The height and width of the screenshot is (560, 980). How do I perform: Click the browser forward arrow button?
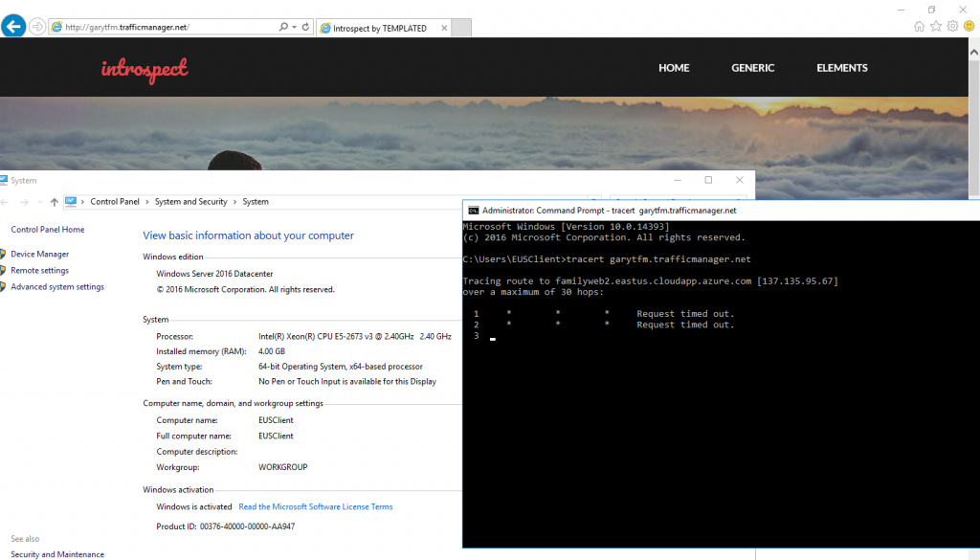coord(37,27)
